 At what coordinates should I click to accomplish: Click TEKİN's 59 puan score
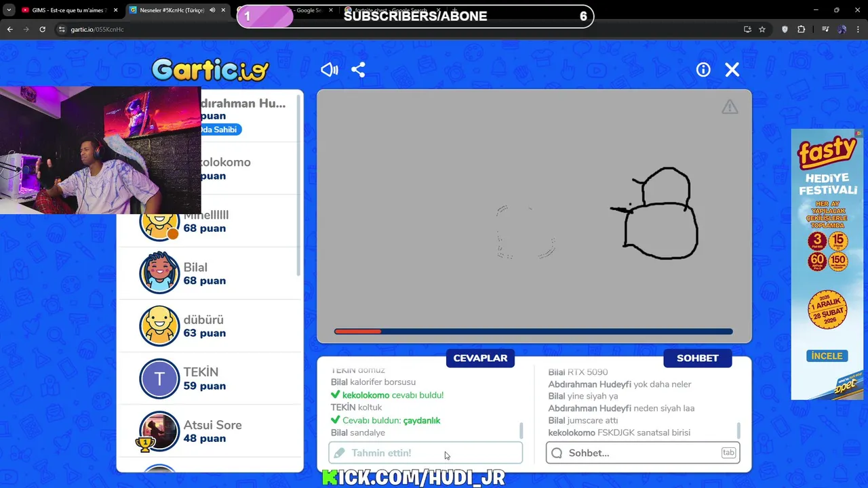tap(204, 386)
